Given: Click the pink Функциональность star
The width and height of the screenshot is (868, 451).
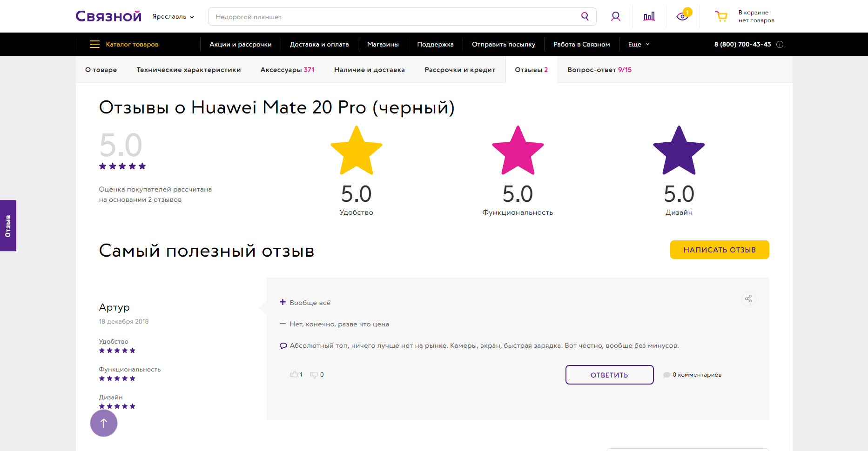Looking at the screenshot, I should pos(518,151).
